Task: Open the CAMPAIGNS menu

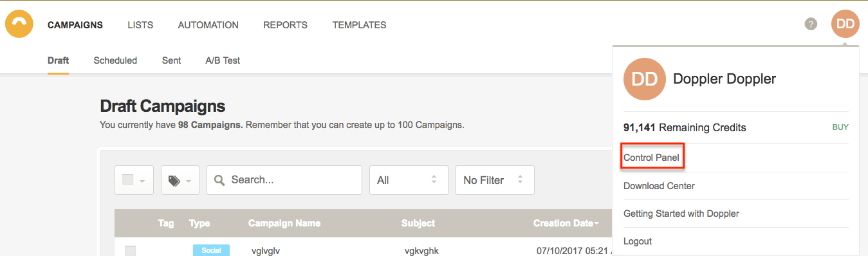Action: click(x=75, y=25)
